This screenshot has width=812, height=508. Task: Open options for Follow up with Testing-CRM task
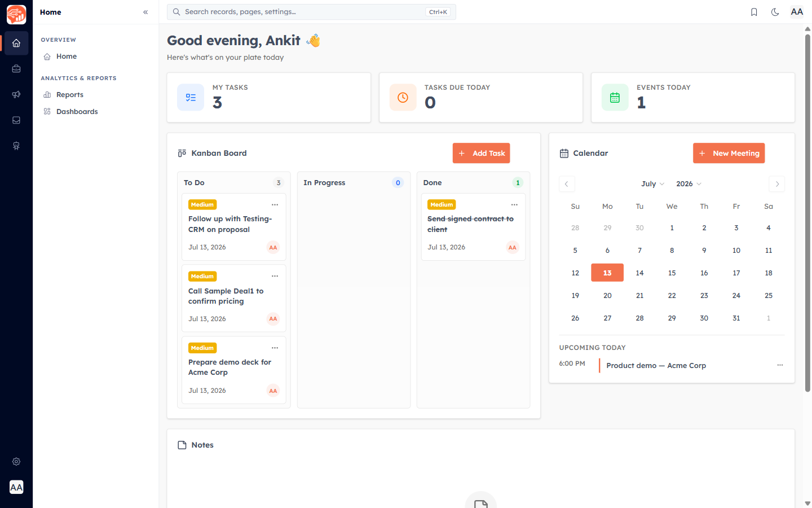pos(275,204)
